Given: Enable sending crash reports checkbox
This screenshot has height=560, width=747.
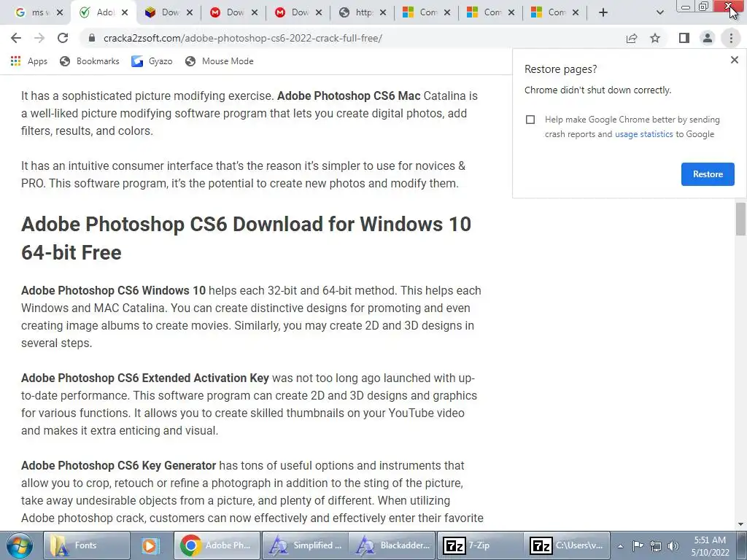Looking at the screenshot, I should click(x=530, y=120).
